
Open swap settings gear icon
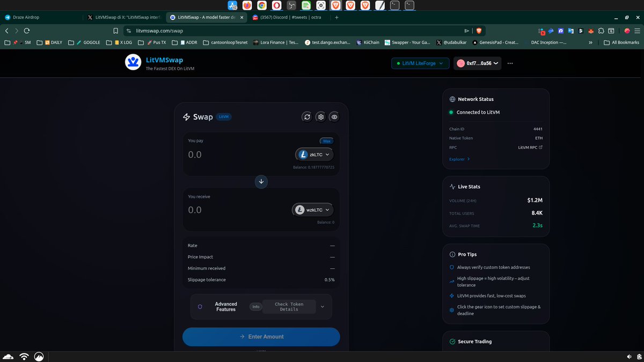click(320, 116)
